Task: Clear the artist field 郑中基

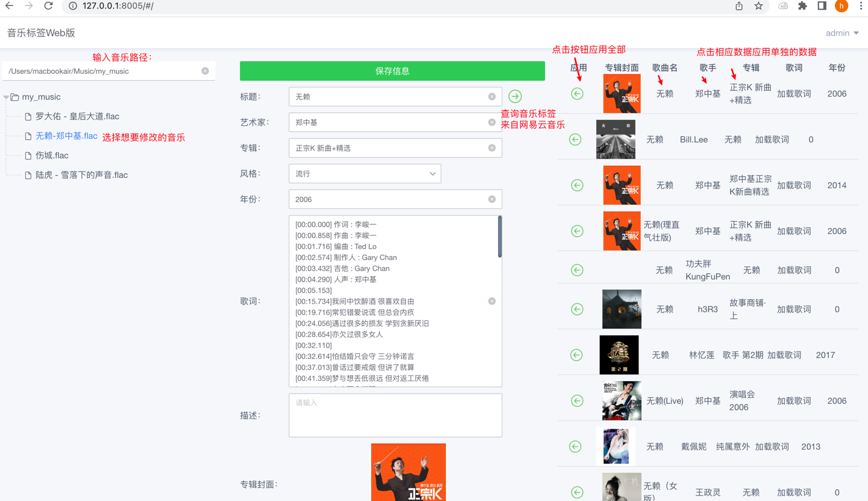Action: tap(492, 122)
